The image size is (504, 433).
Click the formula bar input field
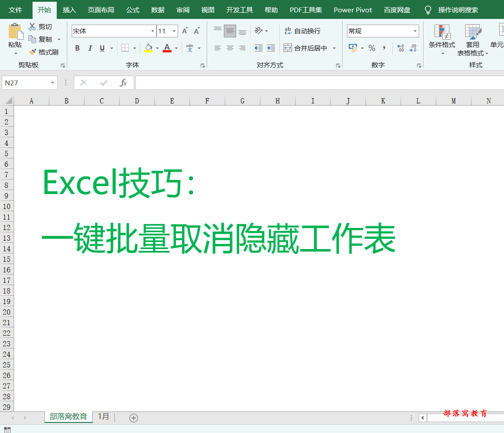319,83
